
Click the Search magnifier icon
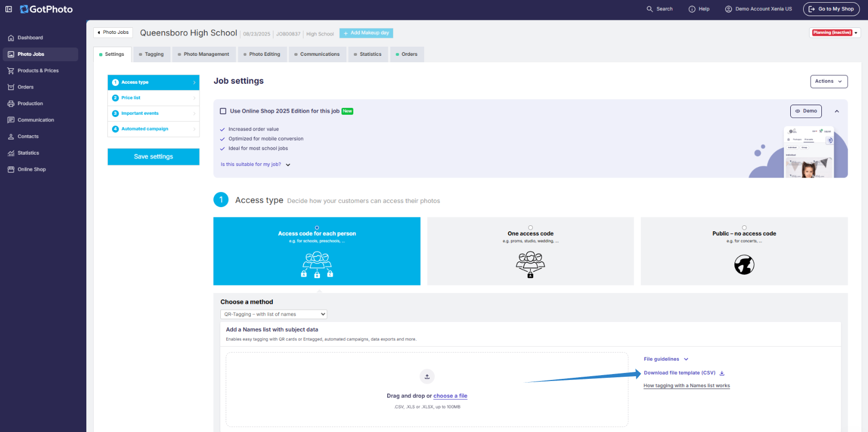tap(650, 9)
